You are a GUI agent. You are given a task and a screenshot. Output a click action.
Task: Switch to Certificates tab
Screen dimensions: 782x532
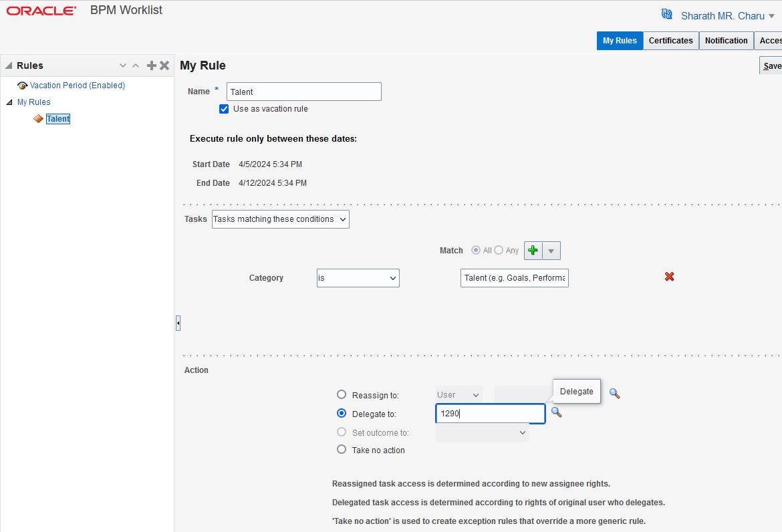tap(670, 41)
